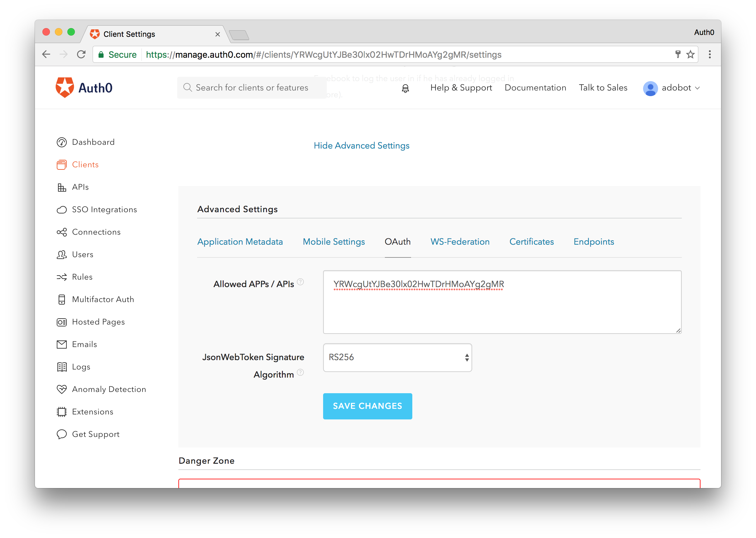The image size is (756, 538).
Task: Click the notification bell icon
Action: click(405, 88)
